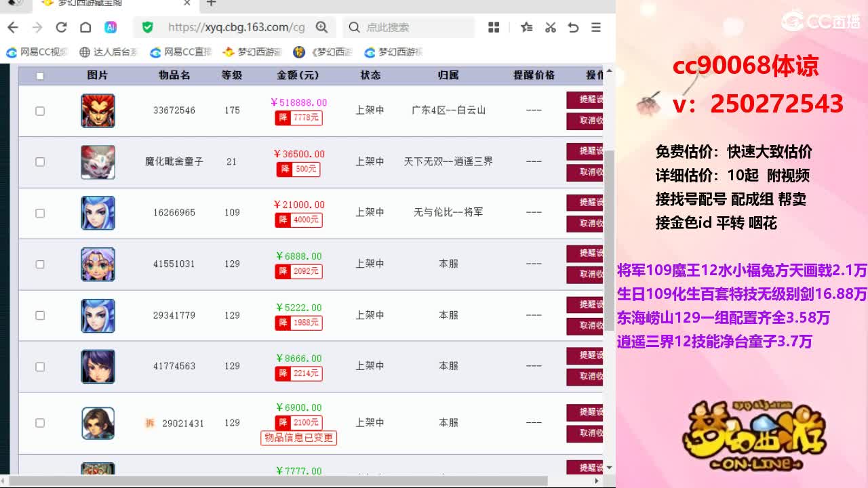Close the 梦幻西游藏宝阁 tab

pyautogui.click(x=187, y=3)
